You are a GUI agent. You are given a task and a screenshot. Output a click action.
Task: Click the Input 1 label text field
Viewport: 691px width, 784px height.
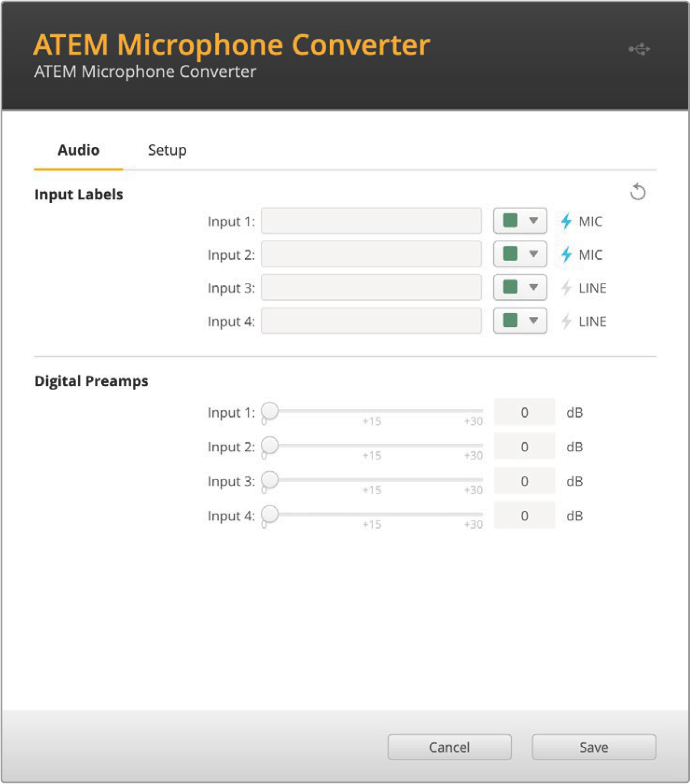(371, 221)
